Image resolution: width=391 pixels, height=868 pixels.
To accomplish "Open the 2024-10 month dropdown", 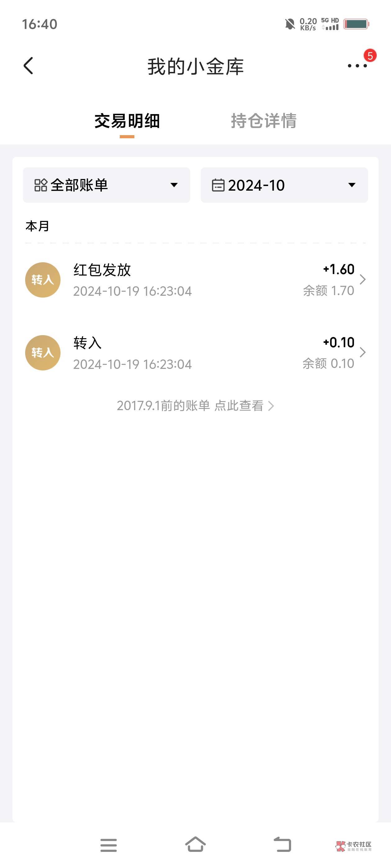I will click(x=352, y=185).
